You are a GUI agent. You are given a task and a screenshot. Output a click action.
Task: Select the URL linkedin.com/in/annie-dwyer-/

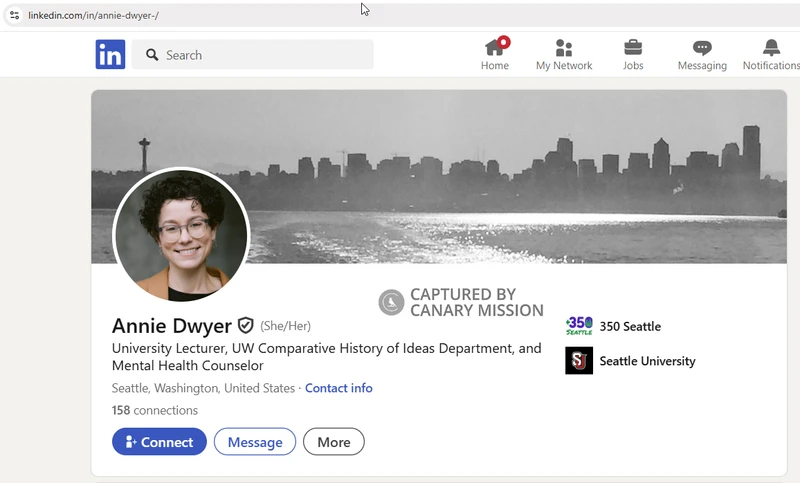(93, 15)
